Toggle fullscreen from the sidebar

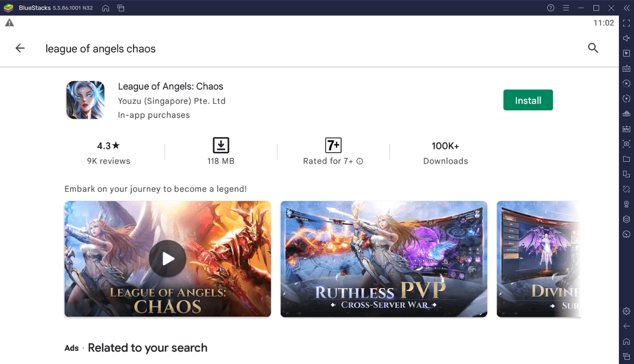coord(626,23)
